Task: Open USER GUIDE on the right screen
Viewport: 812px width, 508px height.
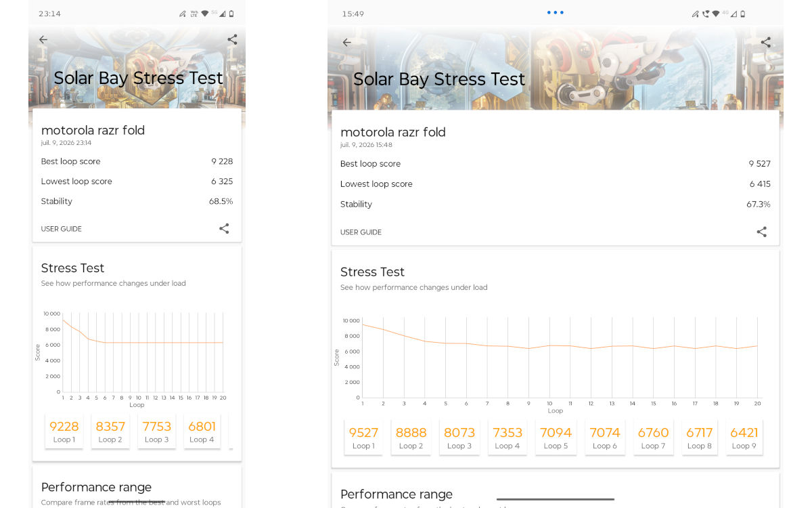Action: point(361,232)
